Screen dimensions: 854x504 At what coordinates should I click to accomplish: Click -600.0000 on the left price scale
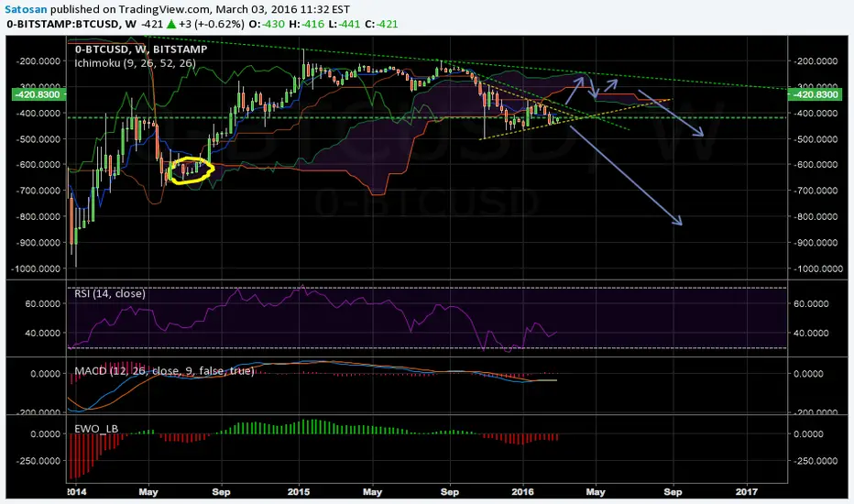point(38,165)
